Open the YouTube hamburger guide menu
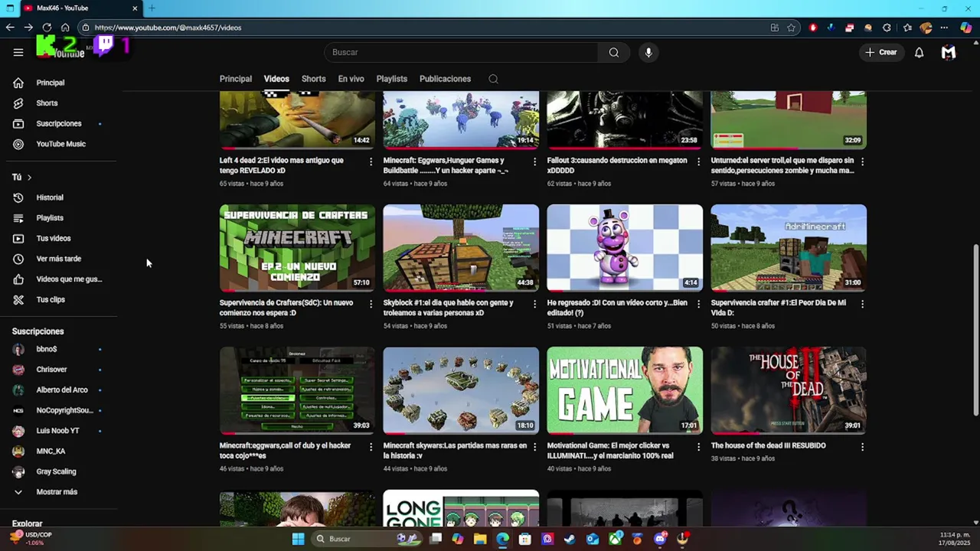980x551 pixels. coord(18,52)
